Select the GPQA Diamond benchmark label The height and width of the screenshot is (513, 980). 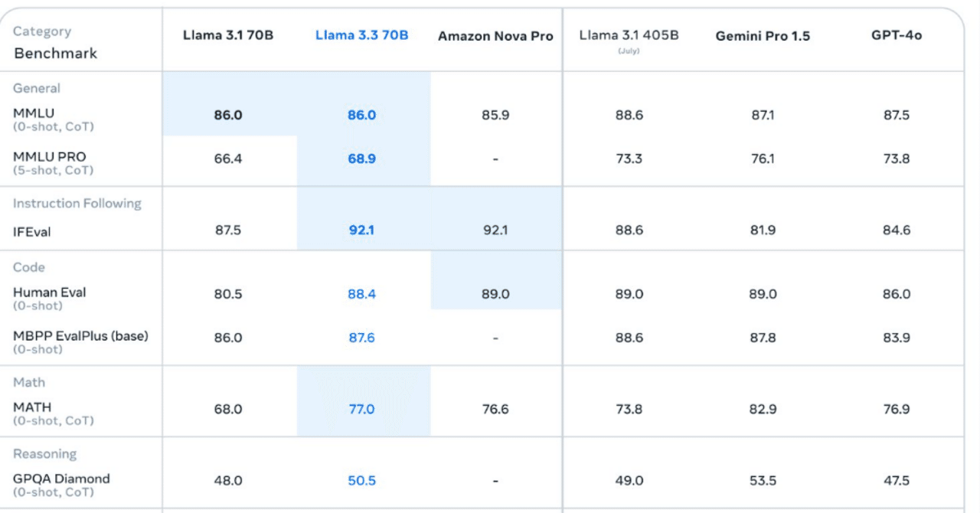(61, 479)
